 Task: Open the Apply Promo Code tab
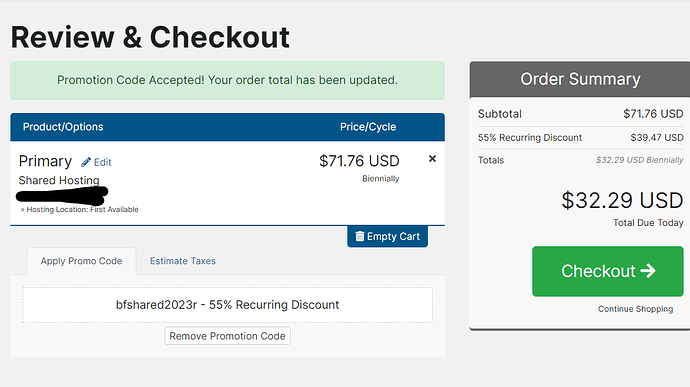(x=81, y=261)
